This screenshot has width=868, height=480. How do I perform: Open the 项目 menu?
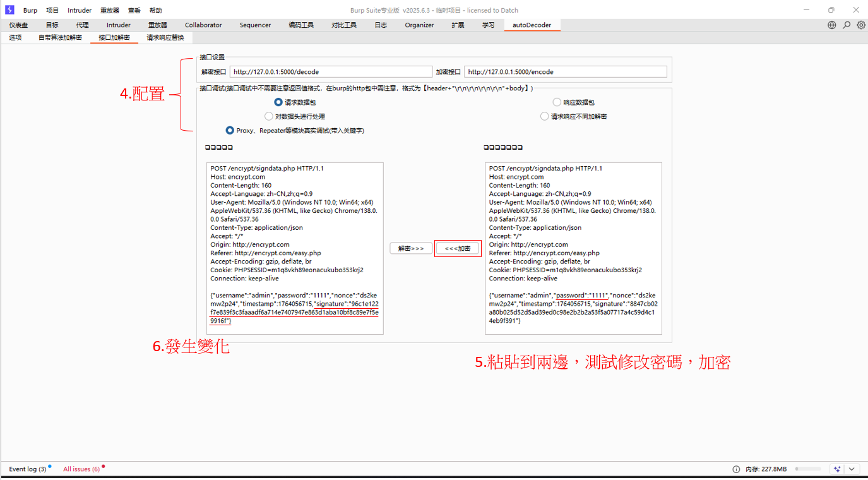click(x=52, y=11)
